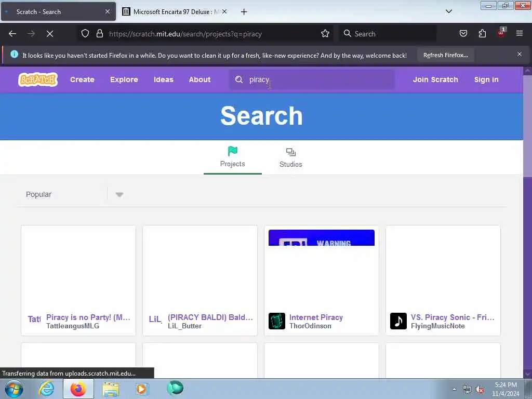Open Internet Piracy project title
This screenshot has height=399, width=532.
tap(316, 317)
